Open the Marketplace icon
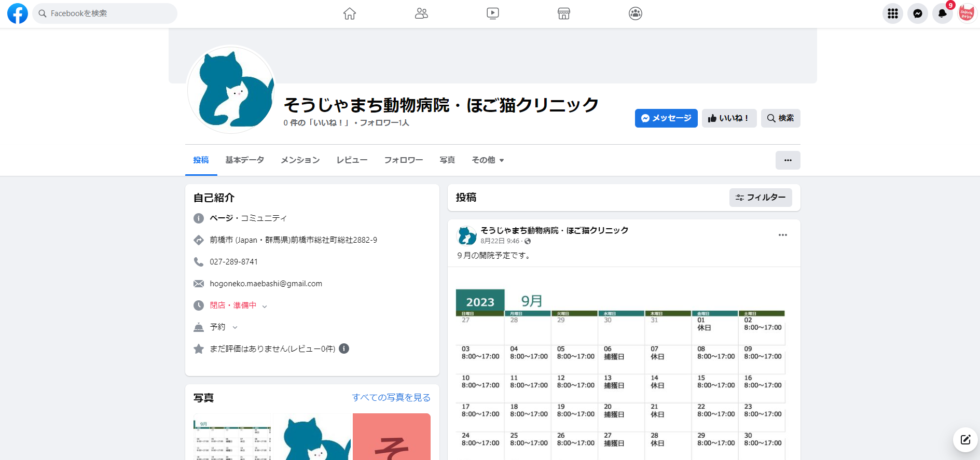The width and height of the screenshot is (980, 460). [564, 13]
